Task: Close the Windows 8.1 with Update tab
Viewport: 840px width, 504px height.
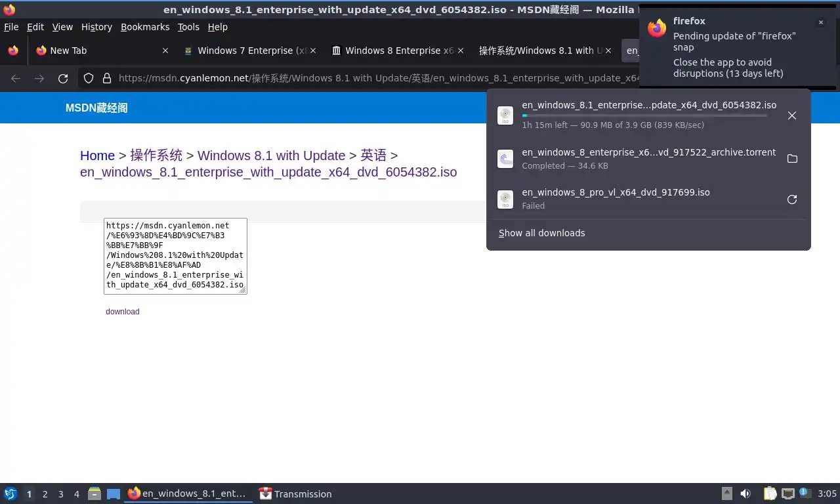Action: coord(608,51)
